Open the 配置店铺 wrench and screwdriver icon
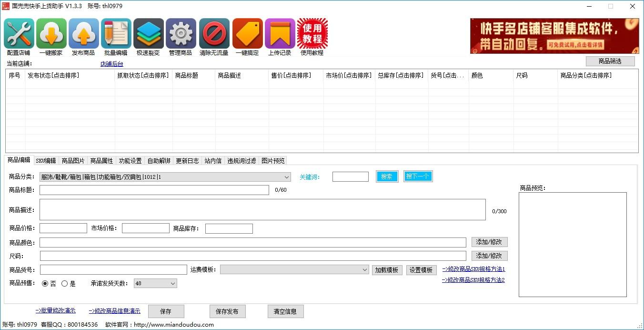Screen dimensions: 644x330 tap(19, 33)
